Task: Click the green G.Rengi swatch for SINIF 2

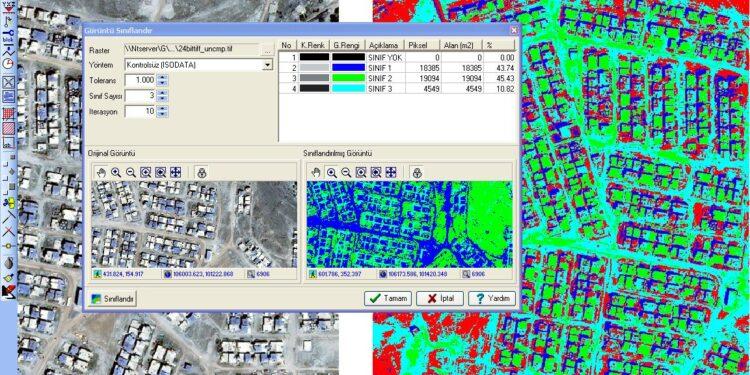Action: click(x=348, y=77)
